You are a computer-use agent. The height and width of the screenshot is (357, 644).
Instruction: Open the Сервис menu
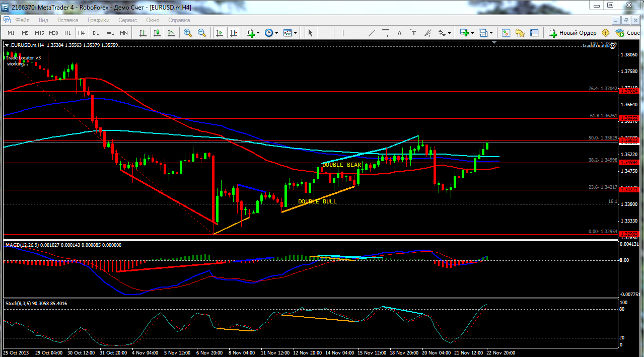[x=128, y=20]
